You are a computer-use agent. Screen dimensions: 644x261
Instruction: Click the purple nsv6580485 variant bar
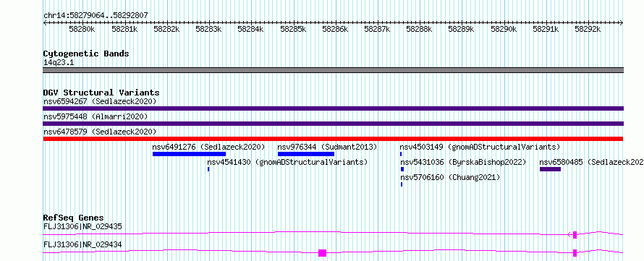(550, 169)
